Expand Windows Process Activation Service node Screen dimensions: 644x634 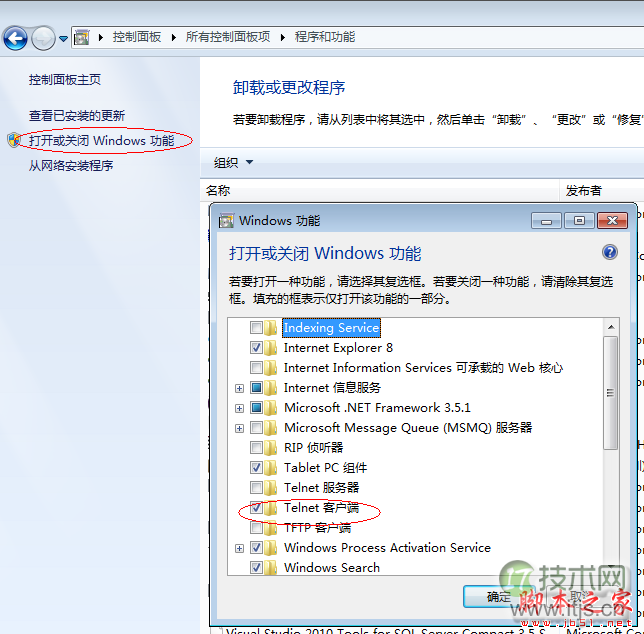(239, 548)
